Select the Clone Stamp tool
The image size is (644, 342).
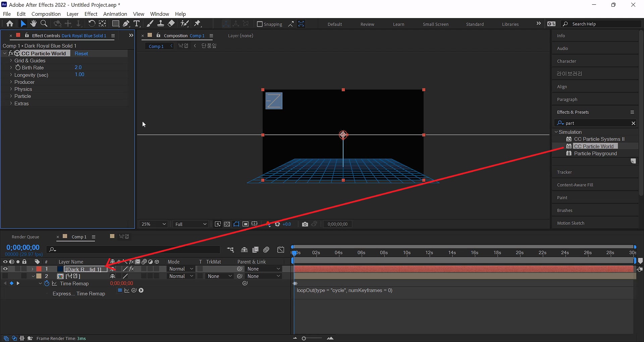click(161, 23)
